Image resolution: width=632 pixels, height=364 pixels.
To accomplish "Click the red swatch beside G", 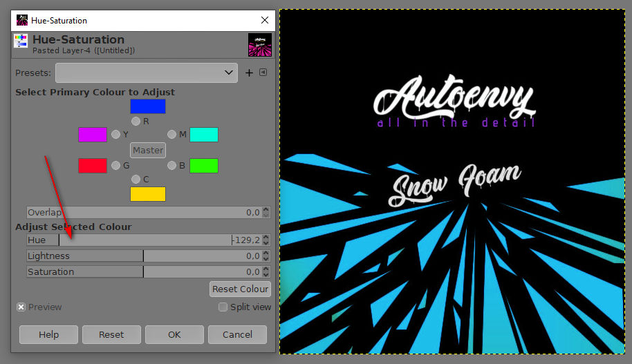I will click(93, 166).
